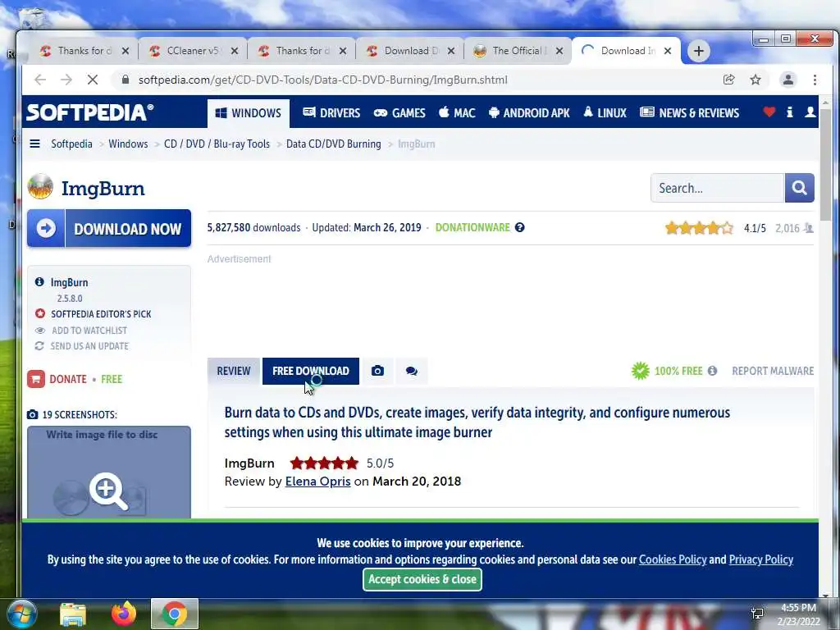
Task: Switch to the REVIEW tab
Action: [234, 372]
